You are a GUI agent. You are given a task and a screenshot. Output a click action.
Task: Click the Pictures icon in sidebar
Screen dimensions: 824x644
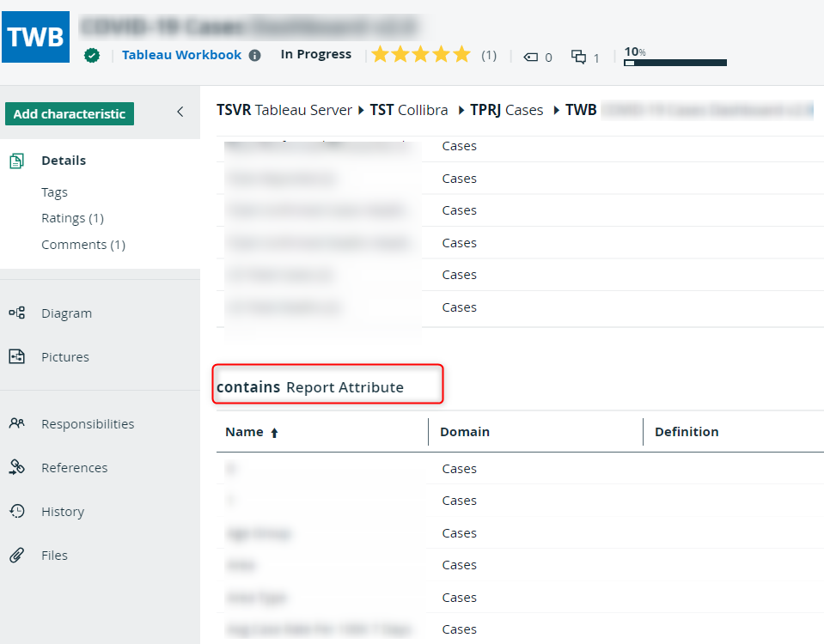[17, 356]
